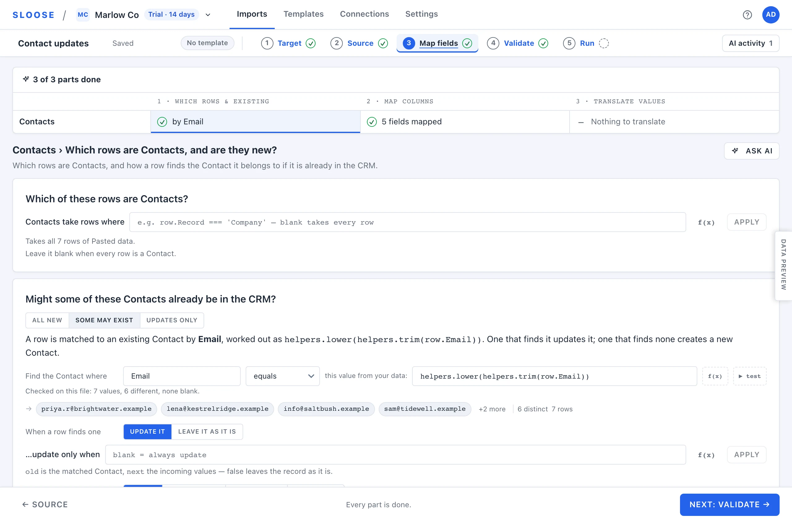
Task: Click the MC workspace badge
Action: pos(83,15)
